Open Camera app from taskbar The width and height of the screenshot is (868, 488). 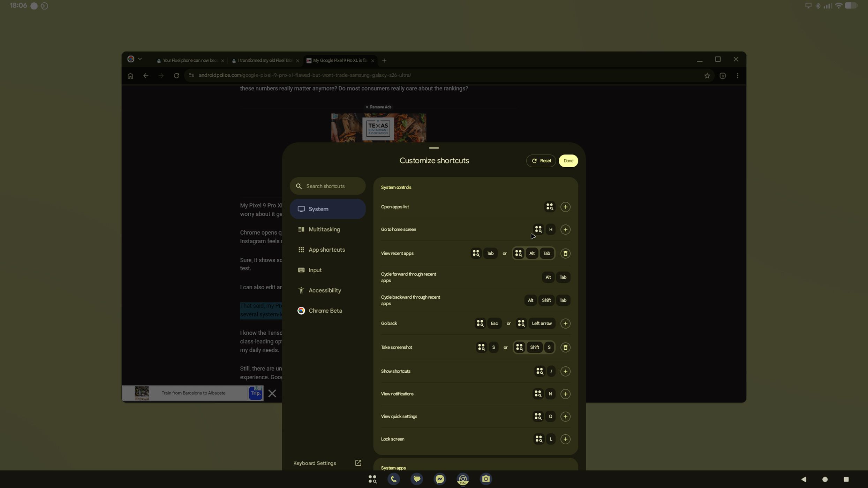(x=485, y=480)
